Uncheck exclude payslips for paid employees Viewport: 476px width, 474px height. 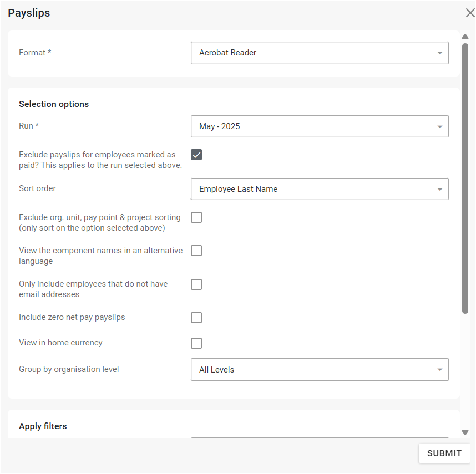[196, 155]
